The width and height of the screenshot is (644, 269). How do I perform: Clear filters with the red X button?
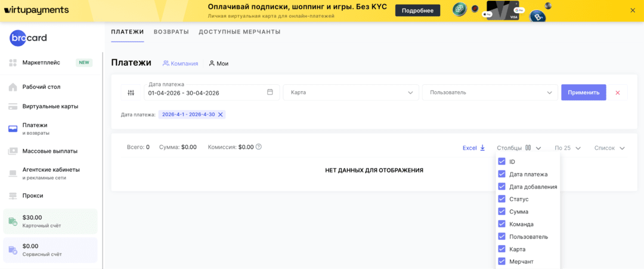click(x=618, y=93)
